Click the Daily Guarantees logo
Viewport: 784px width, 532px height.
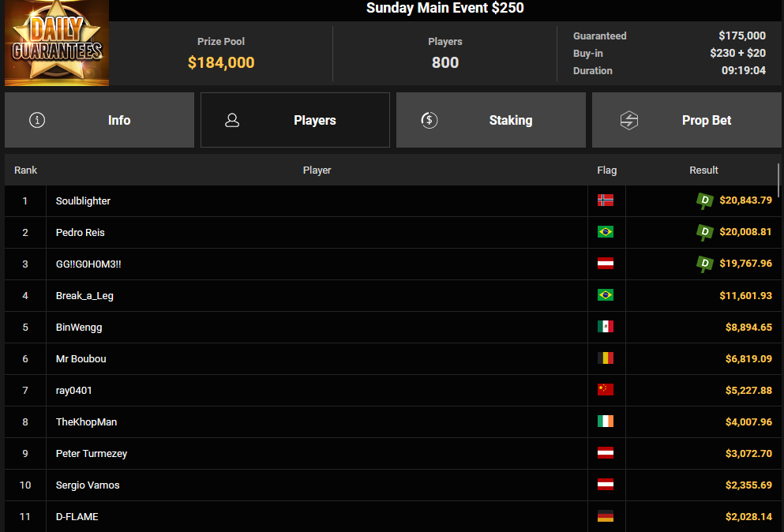[57, 43]
